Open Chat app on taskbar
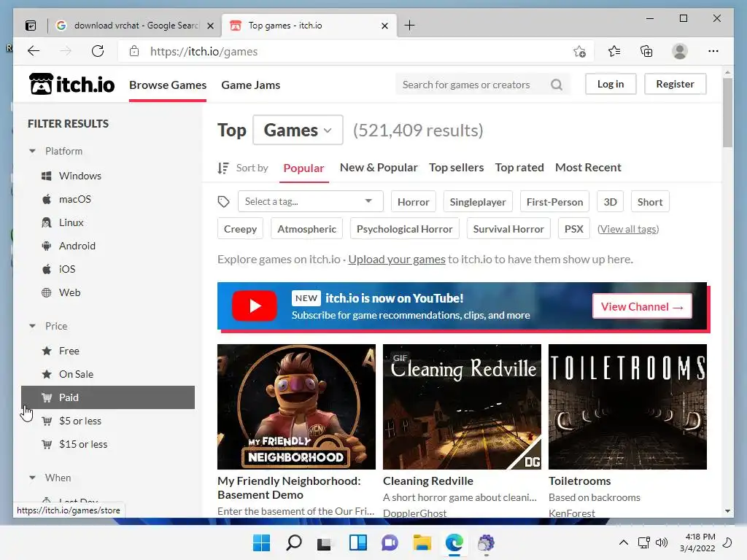Image resolution: width=747 pixels, height=560 pixels. [390, 542]
